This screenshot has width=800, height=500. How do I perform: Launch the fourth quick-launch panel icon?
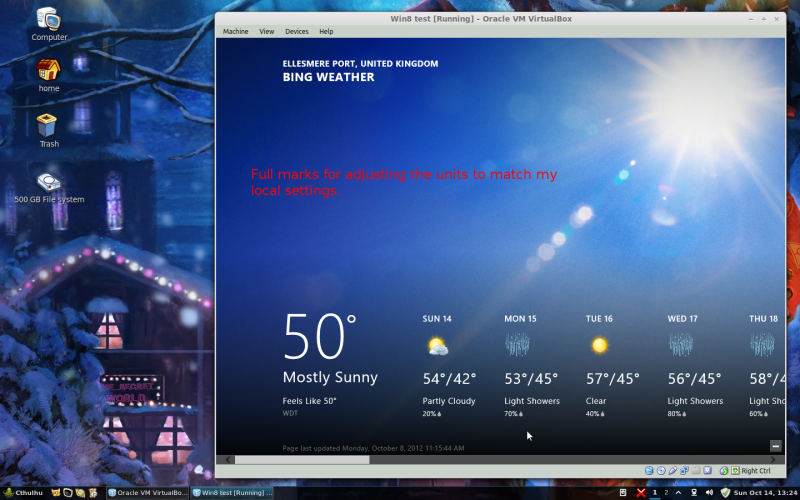pyautogui.click(x=93, y=493)
